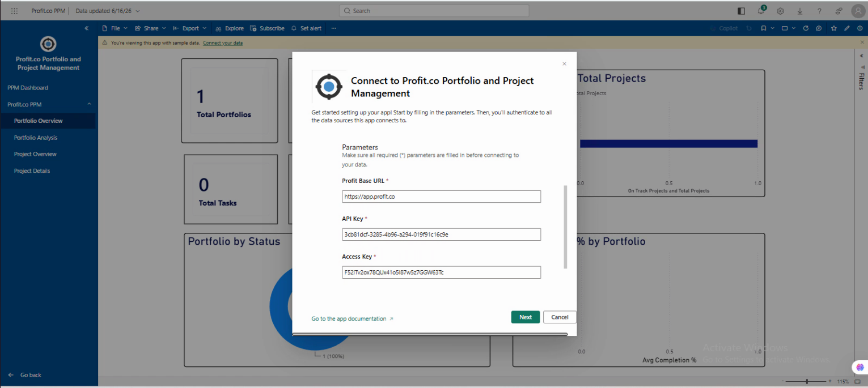Collapse the Profit.co PPM section

click(x=89, y=104)
